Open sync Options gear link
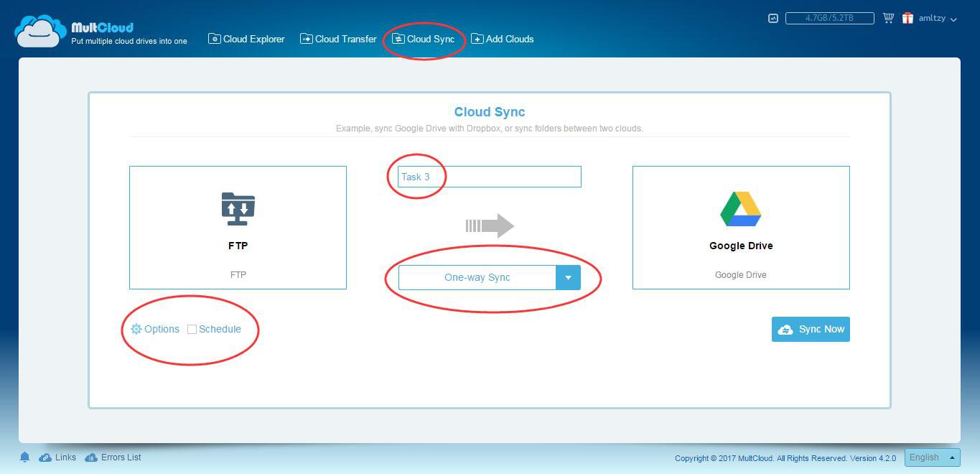Viewport: 980px width, 474px height. point(155,329)
